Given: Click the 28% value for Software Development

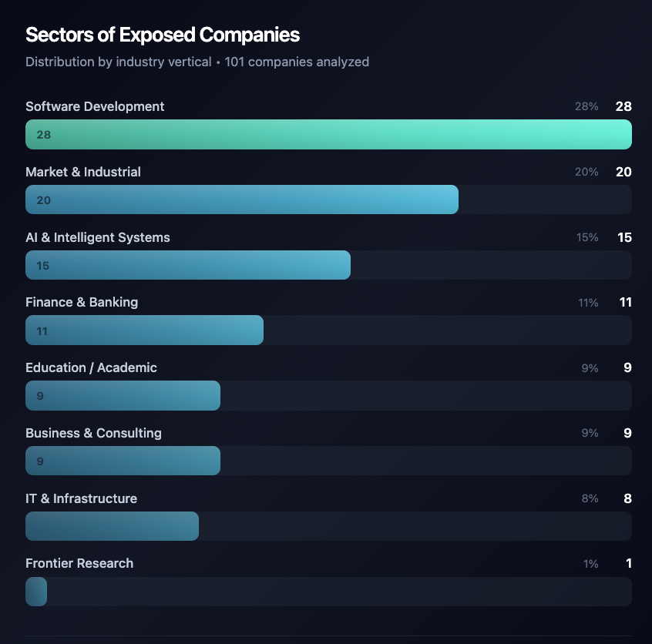Looking at the screenshot, I should pyautogui.click(x=586, y=106).
